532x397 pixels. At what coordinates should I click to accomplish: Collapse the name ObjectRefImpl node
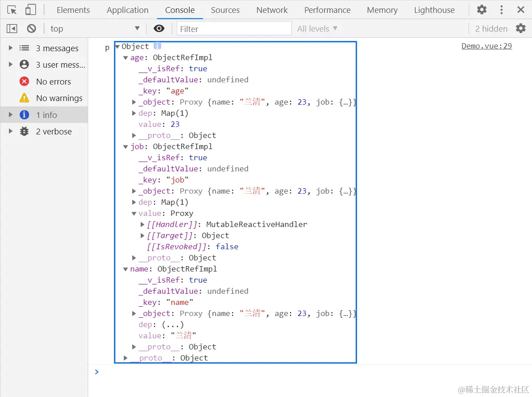(126, 269)
